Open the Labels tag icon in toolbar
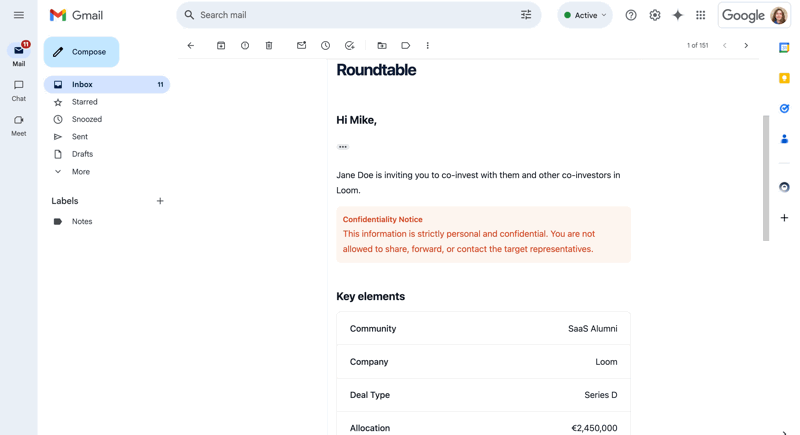This screenshot has width=800, height=435. pyautogui.click(x=406, y=45)
